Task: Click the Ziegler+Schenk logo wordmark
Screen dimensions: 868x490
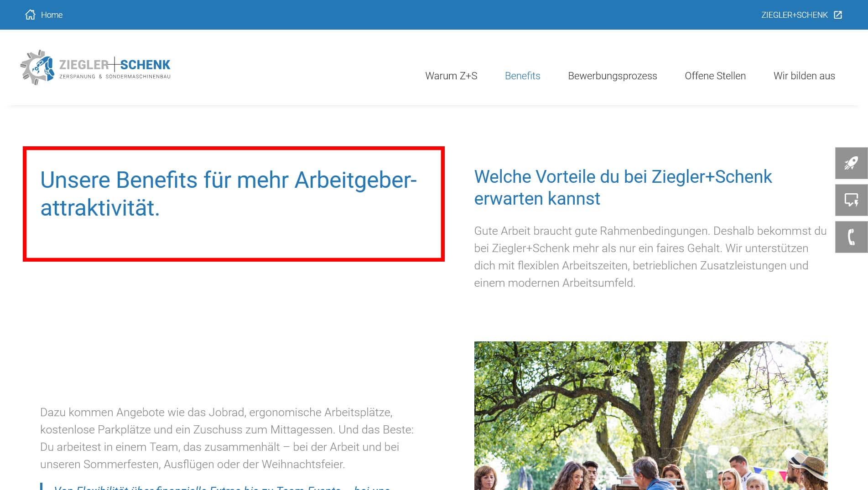Action: click(x=114, y=65)
